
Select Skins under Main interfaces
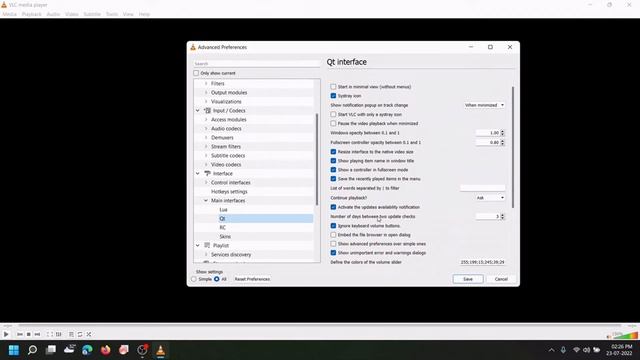tap(225, 237)
